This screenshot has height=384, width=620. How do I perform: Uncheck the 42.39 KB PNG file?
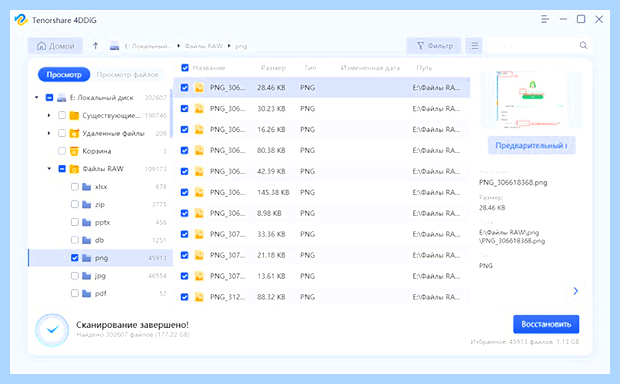coord(185,171)
